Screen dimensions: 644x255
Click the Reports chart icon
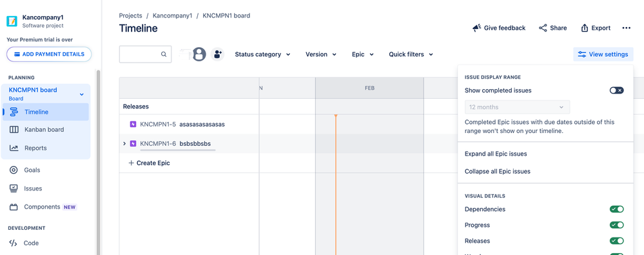click(x=14, y=148)
